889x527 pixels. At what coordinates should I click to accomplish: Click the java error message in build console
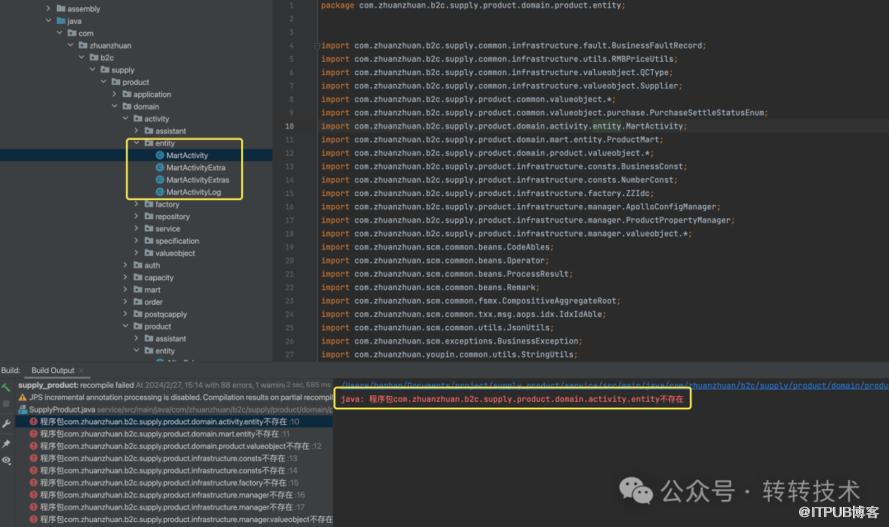pos(512,399)
